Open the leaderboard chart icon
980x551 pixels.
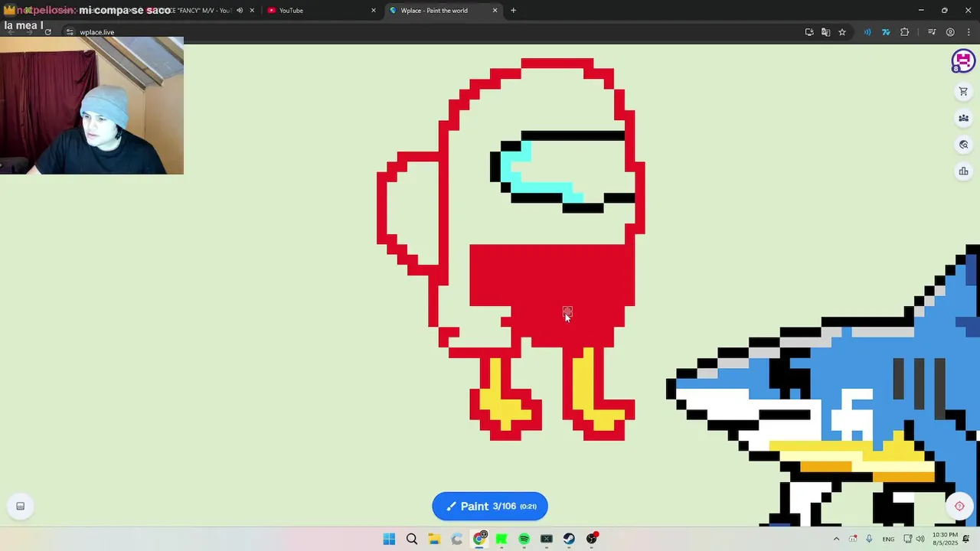tap(963, 171)
